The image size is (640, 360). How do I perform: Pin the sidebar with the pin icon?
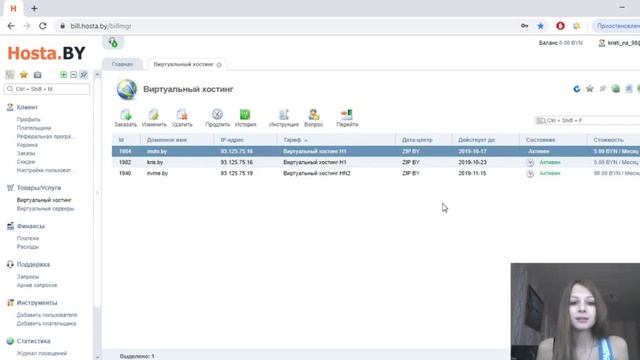(84, 75)
